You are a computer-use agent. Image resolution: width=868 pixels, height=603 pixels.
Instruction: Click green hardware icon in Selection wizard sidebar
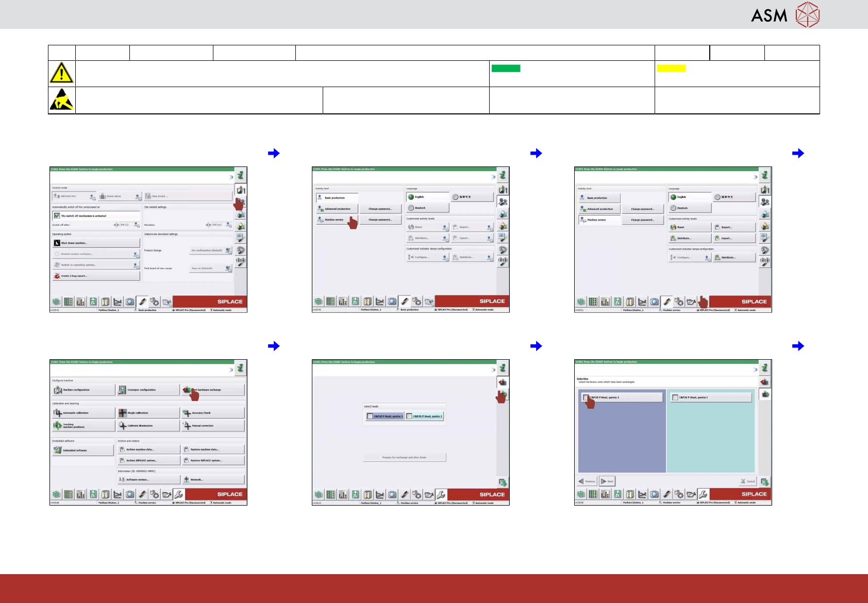(x=765, y=394)
